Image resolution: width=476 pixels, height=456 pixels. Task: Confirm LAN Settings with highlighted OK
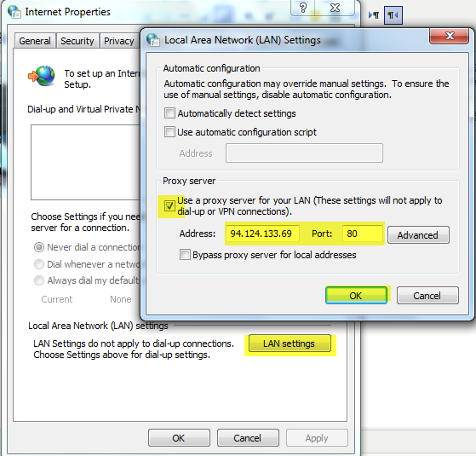coord(356,295)
